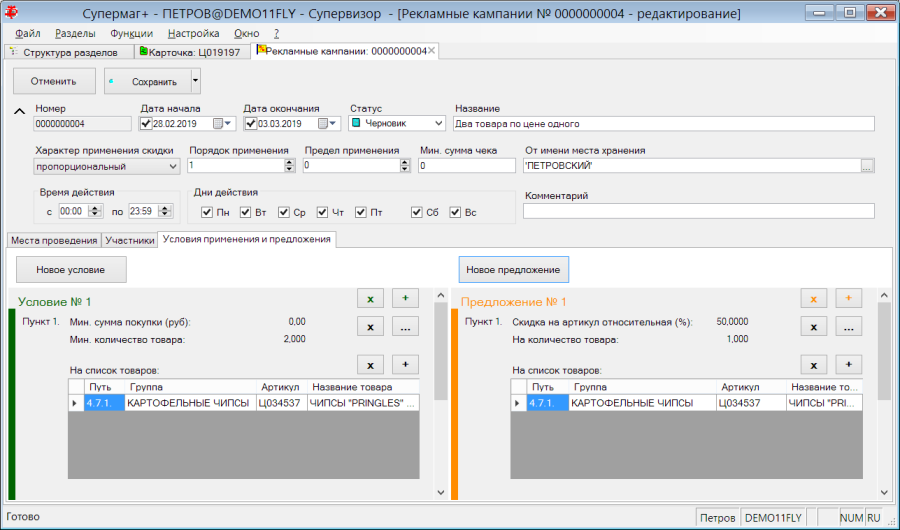Open Сохранить button dropdown arrow
The image size is (900, 530).
click(x=196, y=81)
